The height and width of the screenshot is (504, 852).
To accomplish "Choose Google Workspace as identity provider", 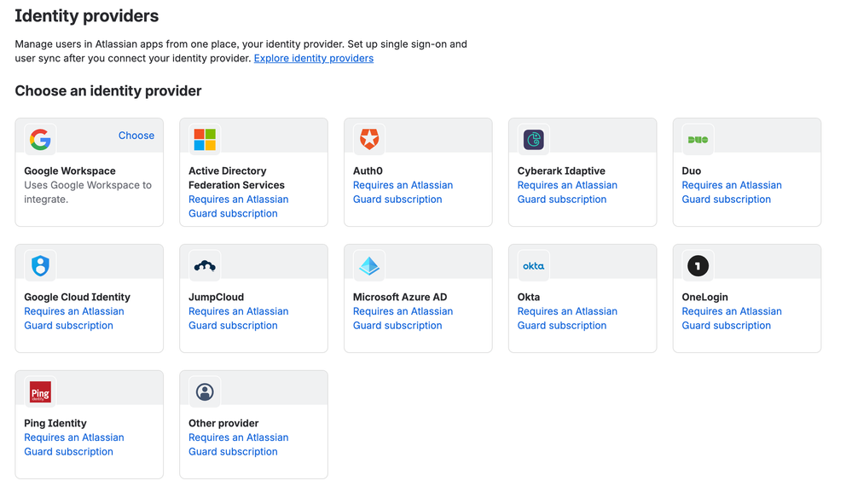I will click(x=136, y=136).
